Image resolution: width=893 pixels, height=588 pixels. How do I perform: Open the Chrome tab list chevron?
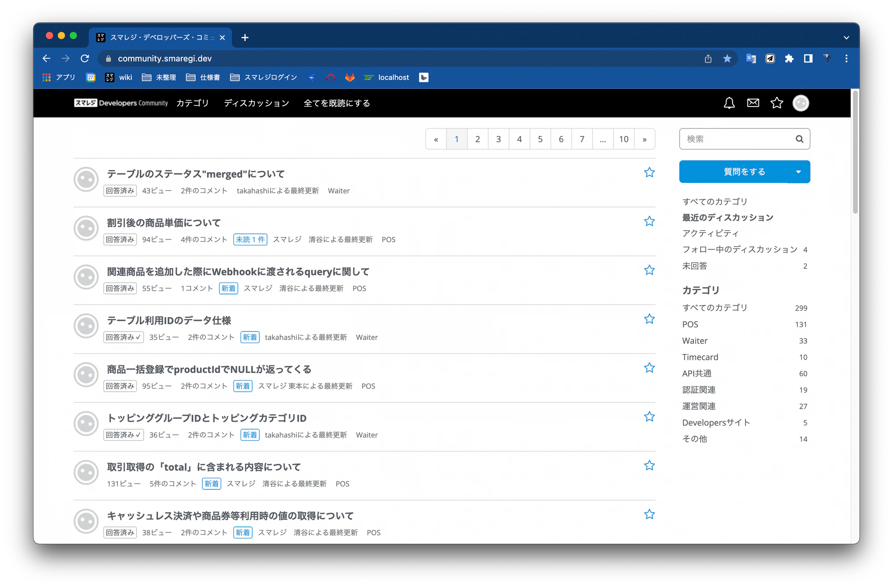click(846, 37)
